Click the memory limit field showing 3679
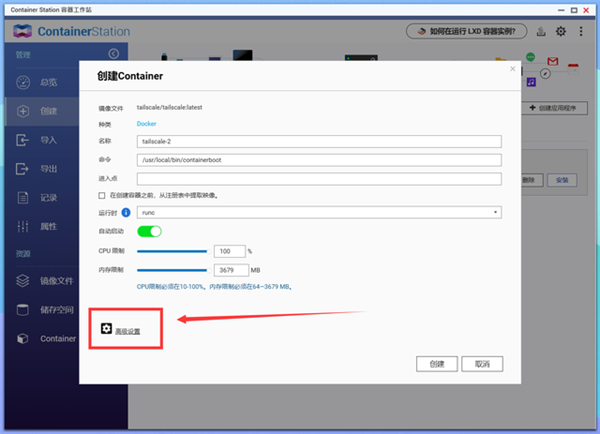This screenshot has width=600, height=434. click(231, 270)
